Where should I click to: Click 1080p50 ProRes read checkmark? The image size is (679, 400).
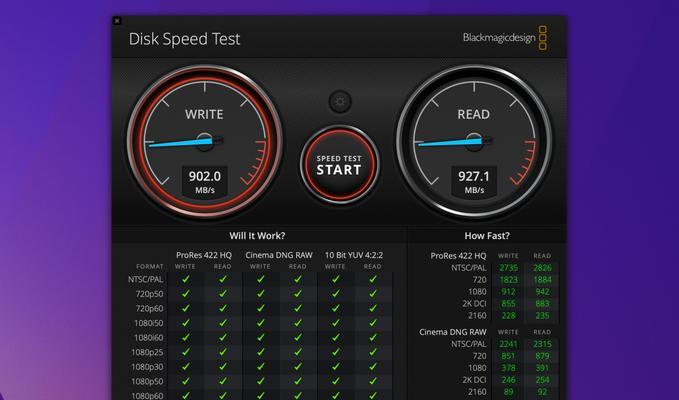click(223, 381)
